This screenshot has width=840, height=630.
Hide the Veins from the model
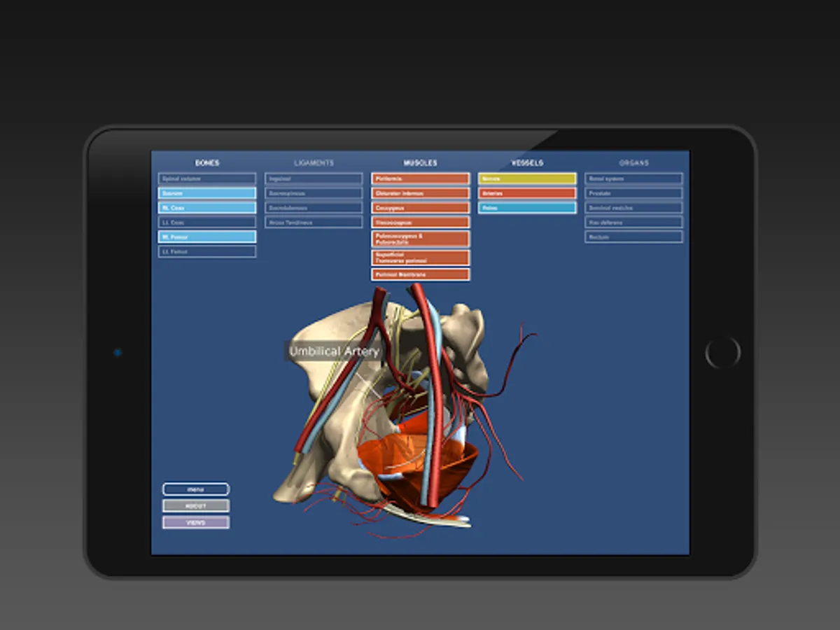coord(526,207)
